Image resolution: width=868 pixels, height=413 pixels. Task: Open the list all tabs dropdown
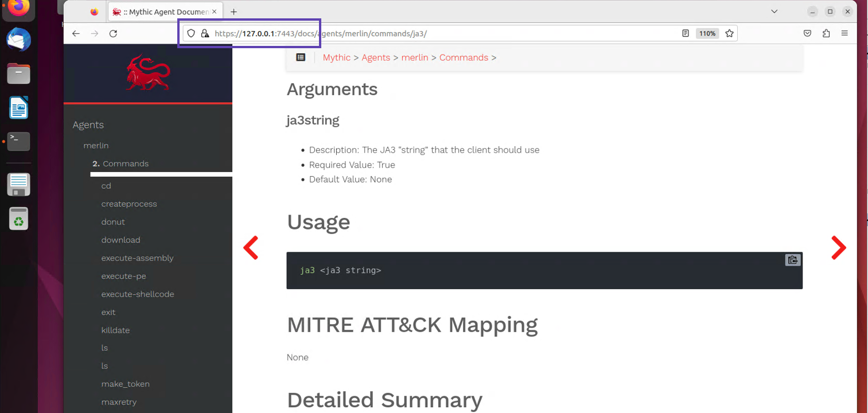click(774, 11)
